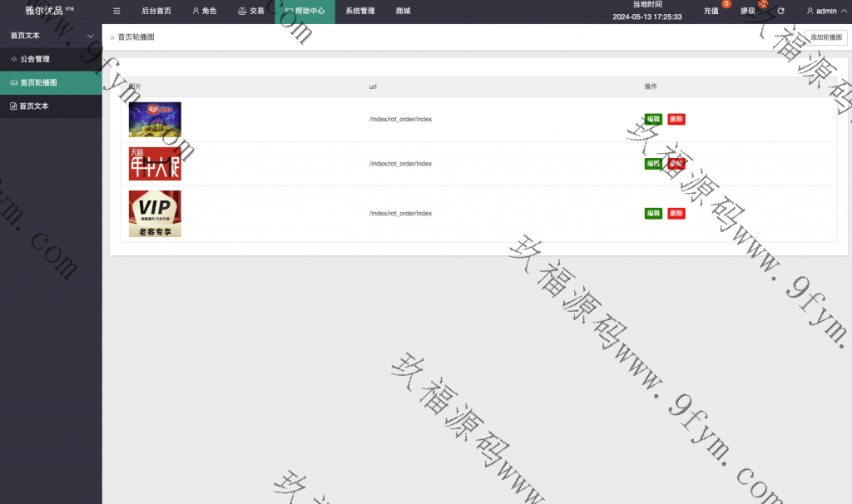
Task: Click the 年中大促 banner thumbnail
Action: [x=155, y=164]
